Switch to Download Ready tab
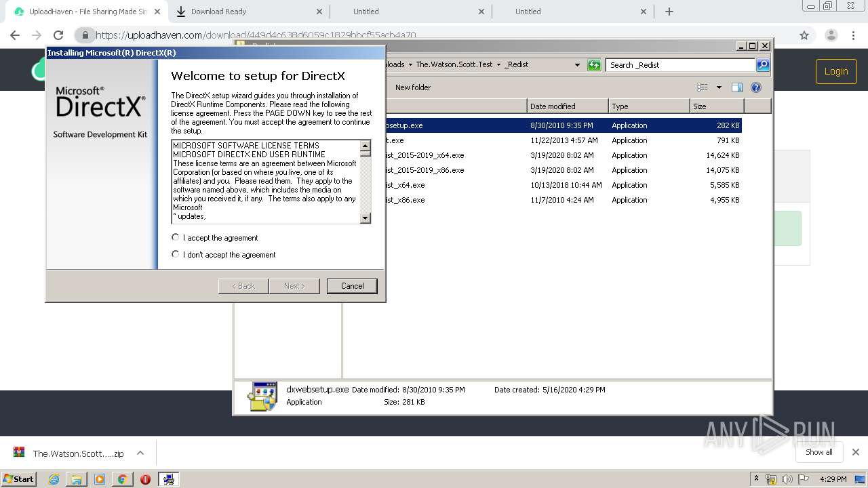 [x=249, y=12]
